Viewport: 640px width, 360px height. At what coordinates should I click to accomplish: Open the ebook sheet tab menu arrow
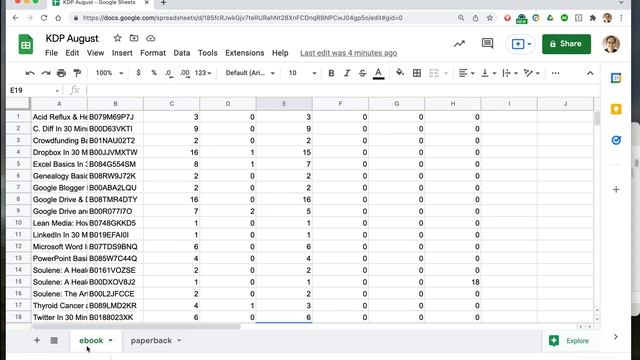pyautogui.click(x=110, y=340)
